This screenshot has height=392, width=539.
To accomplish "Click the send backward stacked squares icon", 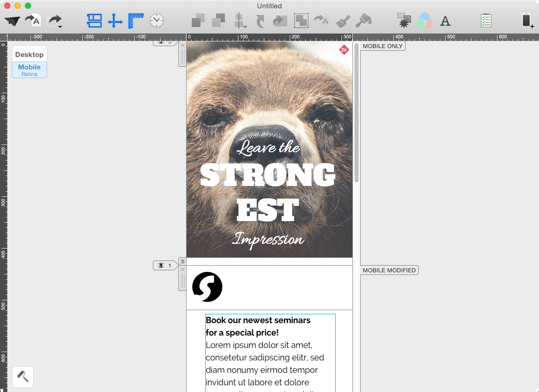I will click(x=219, y=21).
